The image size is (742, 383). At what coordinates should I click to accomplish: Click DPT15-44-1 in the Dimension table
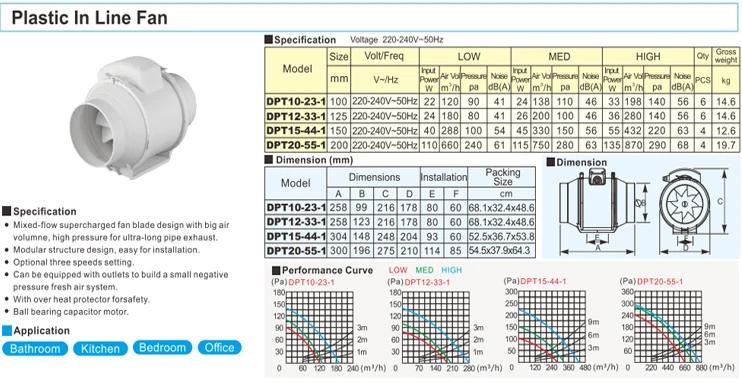(x=296, y=236)
